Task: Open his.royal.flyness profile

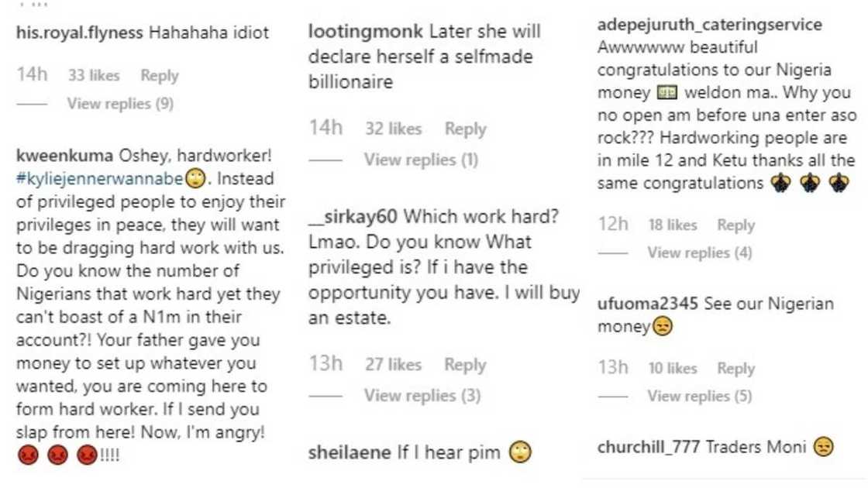Action: click(x=79, y=33)
